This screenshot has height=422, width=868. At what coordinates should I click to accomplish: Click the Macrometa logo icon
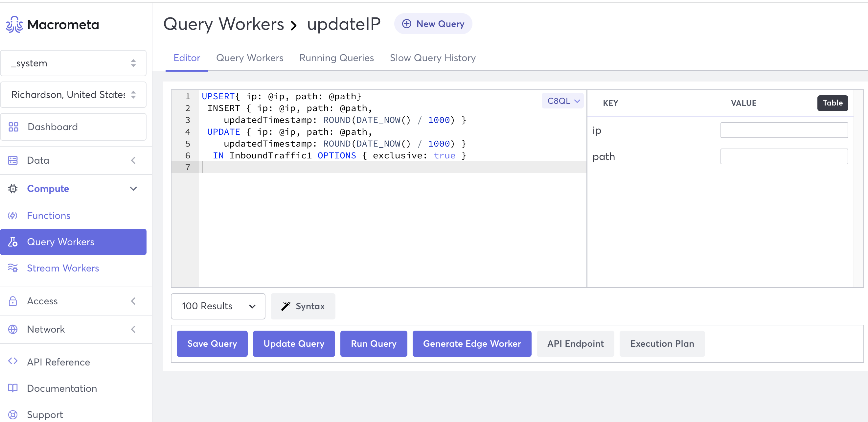(x=14, y=25)
